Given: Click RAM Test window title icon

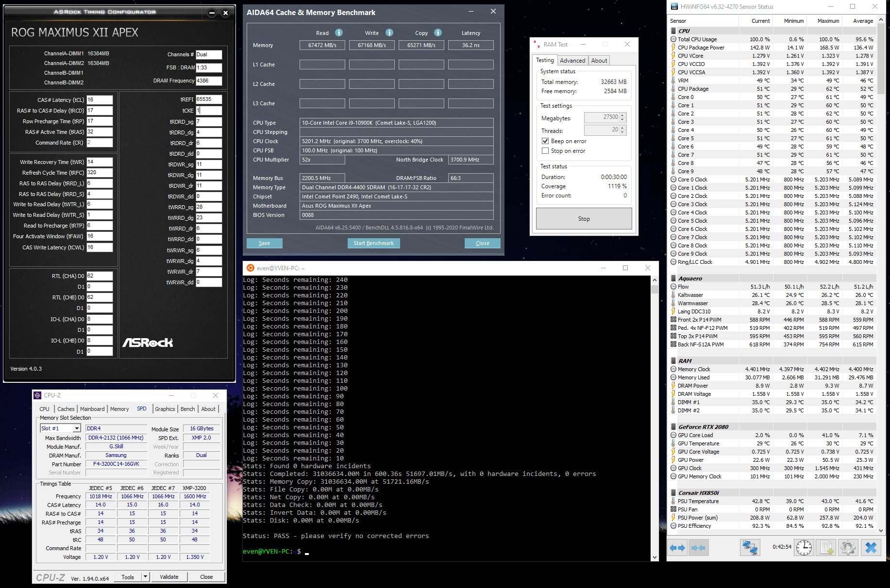Looking at the screenshot, I should tap(537, 44).
